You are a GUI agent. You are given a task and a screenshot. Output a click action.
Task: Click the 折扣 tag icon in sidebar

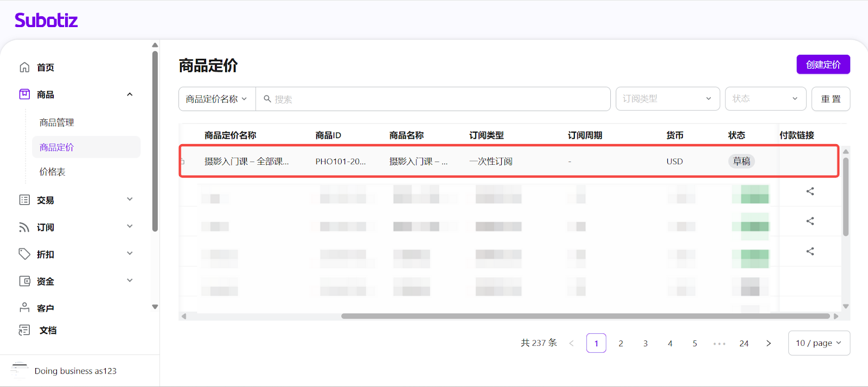point(24,254)
